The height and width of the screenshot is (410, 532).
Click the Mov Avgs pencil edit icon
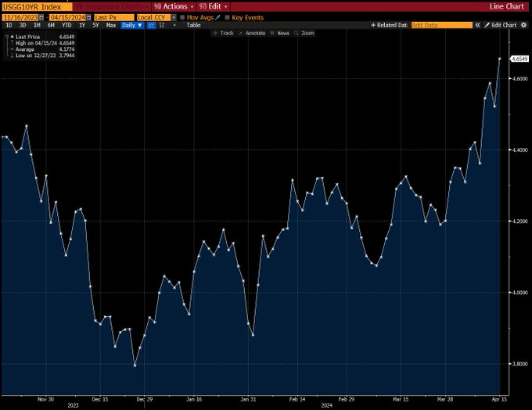click(217, 16)
